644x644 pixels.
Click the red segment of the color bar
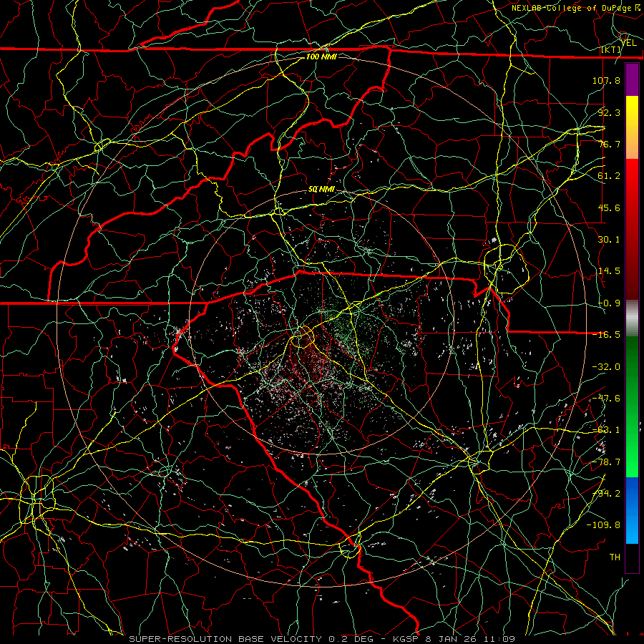[x=632, y=230]
